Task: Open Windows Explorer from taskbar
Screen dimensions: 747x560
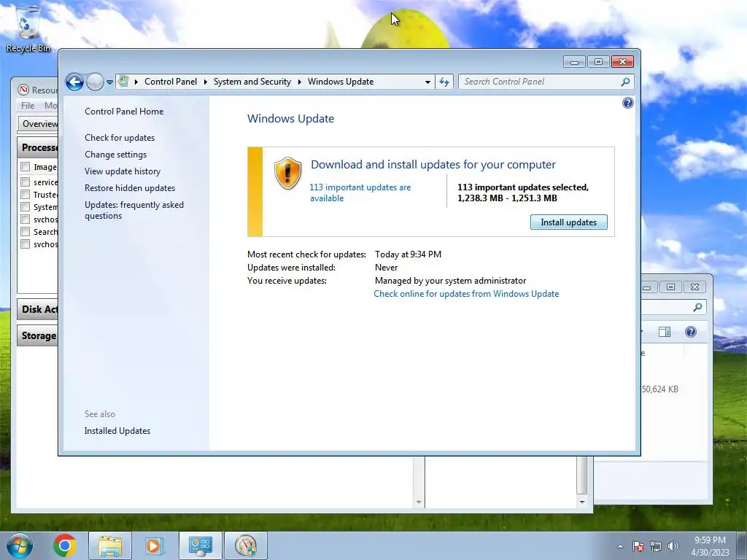Action: pos(110,545)
